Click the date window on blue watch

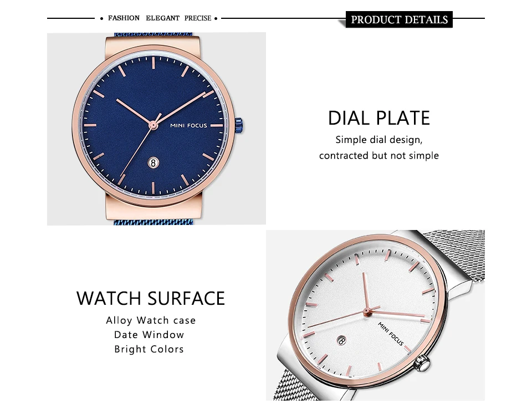tap(153, 163)
